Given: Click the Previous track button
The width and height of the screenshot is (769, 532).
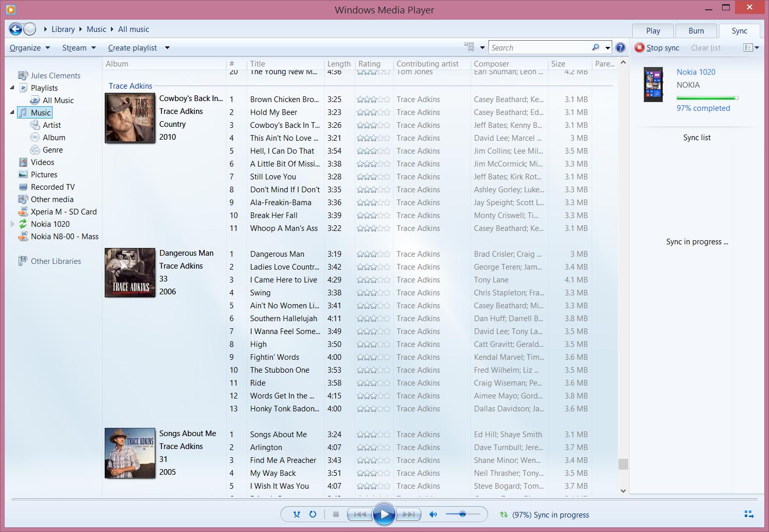Looking at the screenshot, I should pos(360,514).
